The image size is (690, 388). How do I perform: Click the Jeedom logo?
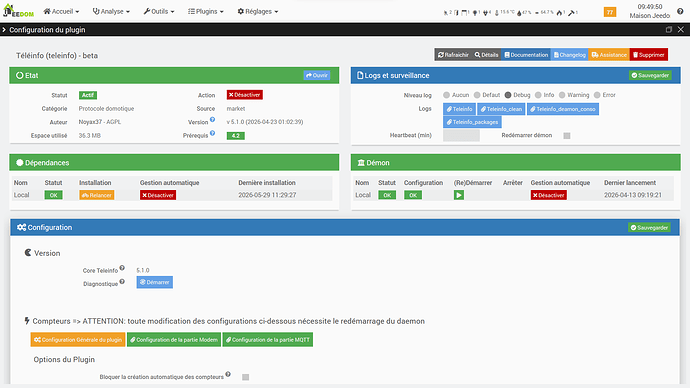pyautogui.click(x=18, y=11)
